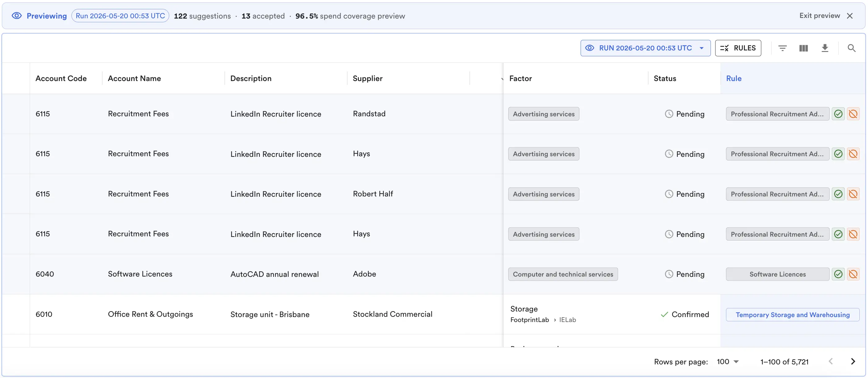Click the download export icon
This screenshot has height=378, width=868.
824,48
